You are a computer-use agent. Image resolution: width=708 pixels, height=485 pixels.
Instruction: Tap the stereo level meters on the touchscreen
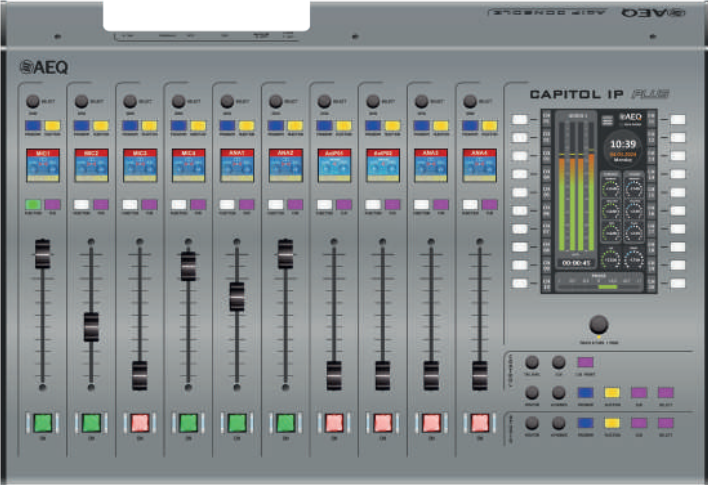coord(577,186)
